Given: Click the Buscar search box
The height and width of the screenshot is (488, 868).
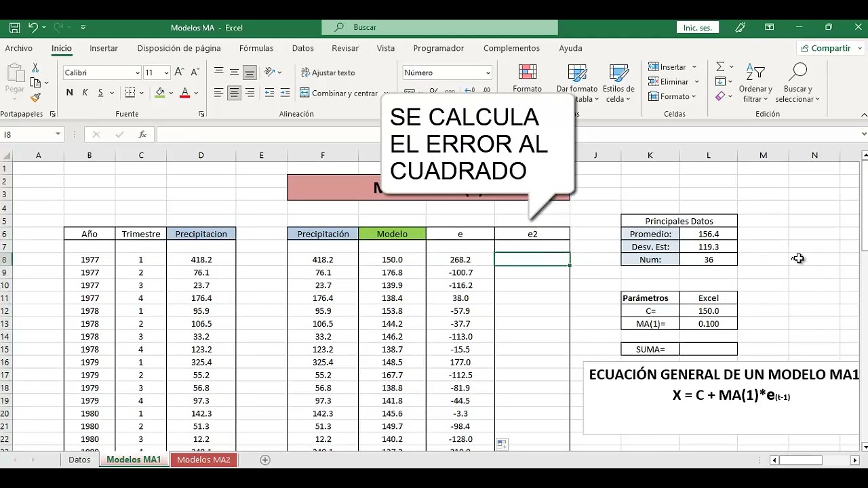Looking at the screenshot, I should 439,27.
